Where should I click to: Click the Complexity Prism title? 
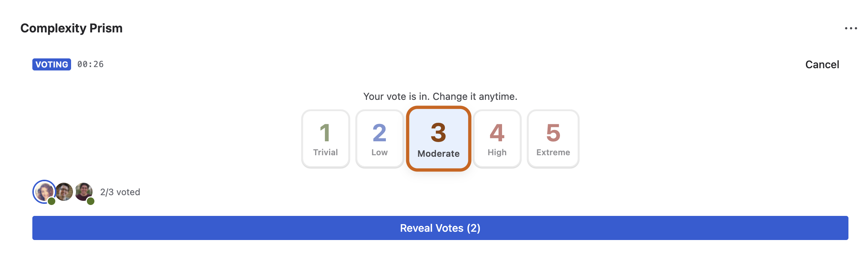tap(71, 28)
